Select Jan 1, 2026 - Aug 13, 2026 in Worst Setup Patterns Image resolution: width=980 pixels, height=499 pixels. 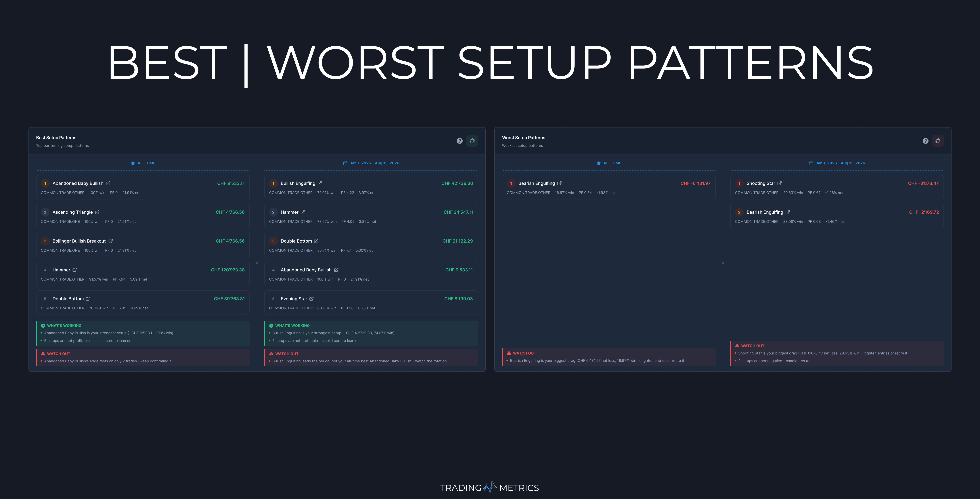pyautogui.click(x=840, y=163)
